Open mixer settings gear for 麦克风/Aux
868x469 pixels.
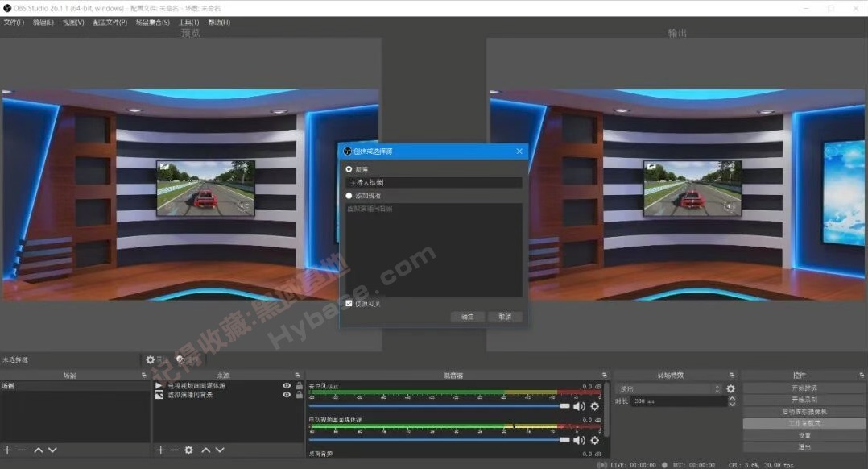pos(594,405)
